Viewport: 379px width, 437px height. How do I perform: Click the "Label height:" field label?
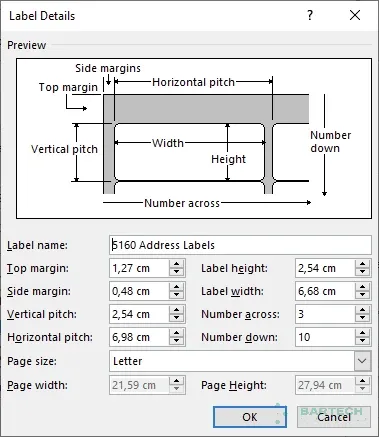click(x=234, y=268)
